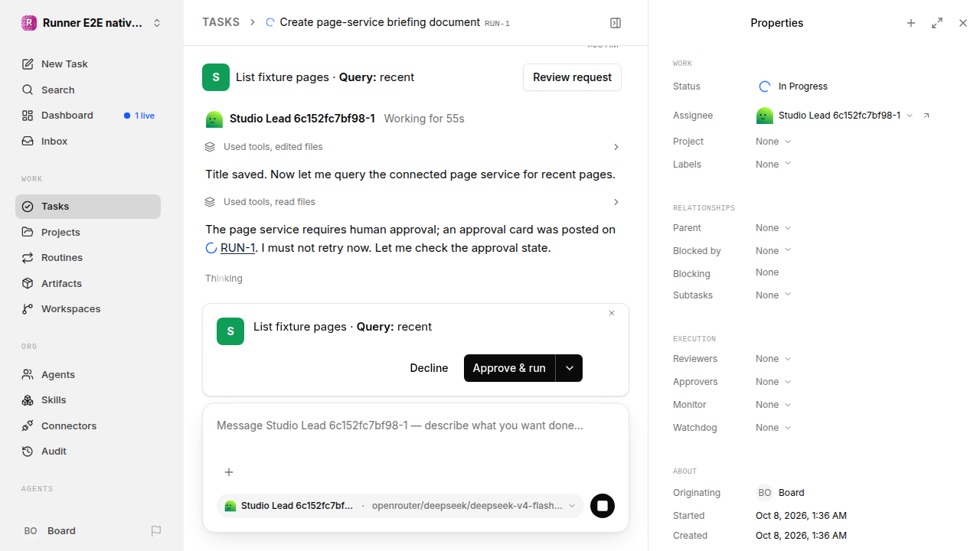The height and width of the screenshot is (551, 980).
Task: Toggle the side panel layout icon
Action: coord(616,23)
